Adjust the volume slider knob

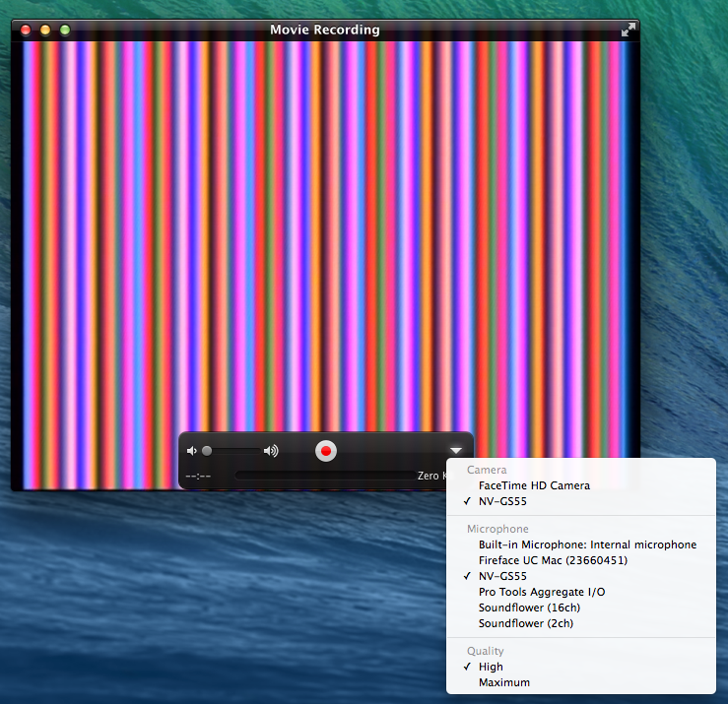(207, 451)
